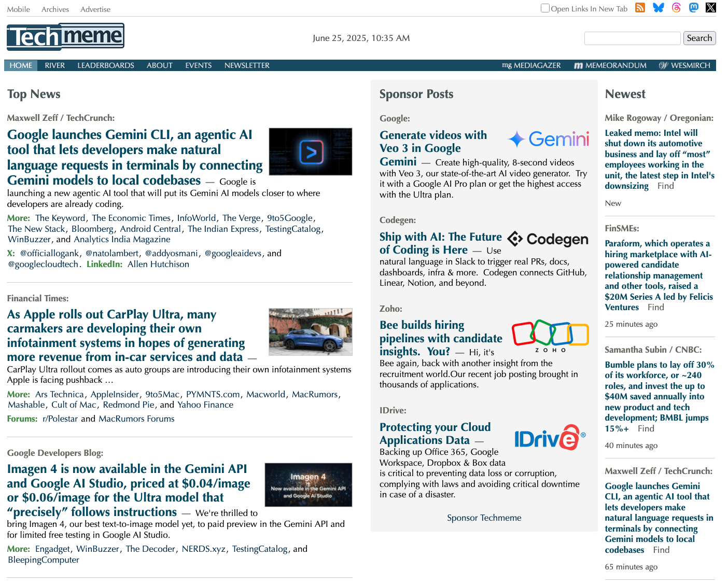This screenshot has height=585, width=728.
Task: Open Techmeme's Threads icon
Action: tap(676, 8)
